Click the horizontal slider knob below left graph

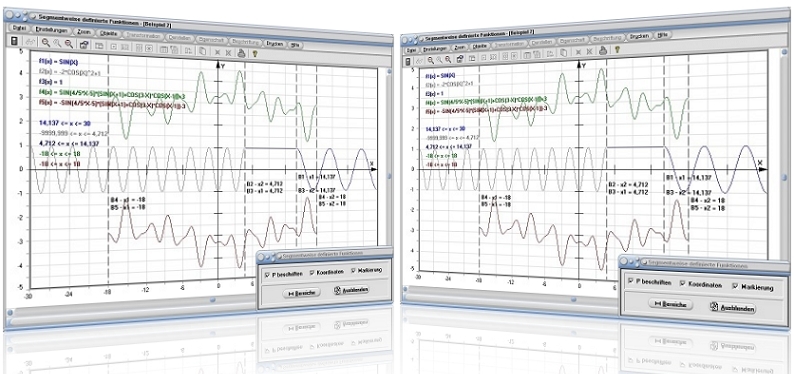coord(213,300)
